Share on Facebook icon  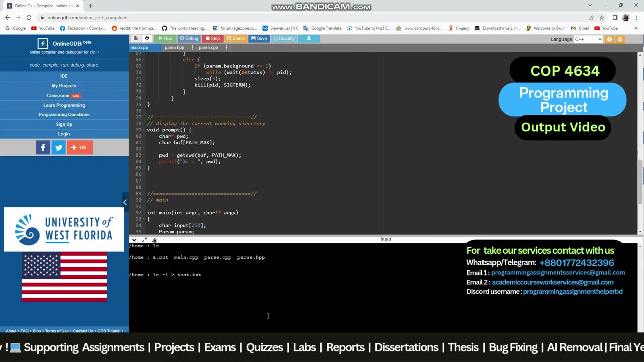click(x=43, y=147)
